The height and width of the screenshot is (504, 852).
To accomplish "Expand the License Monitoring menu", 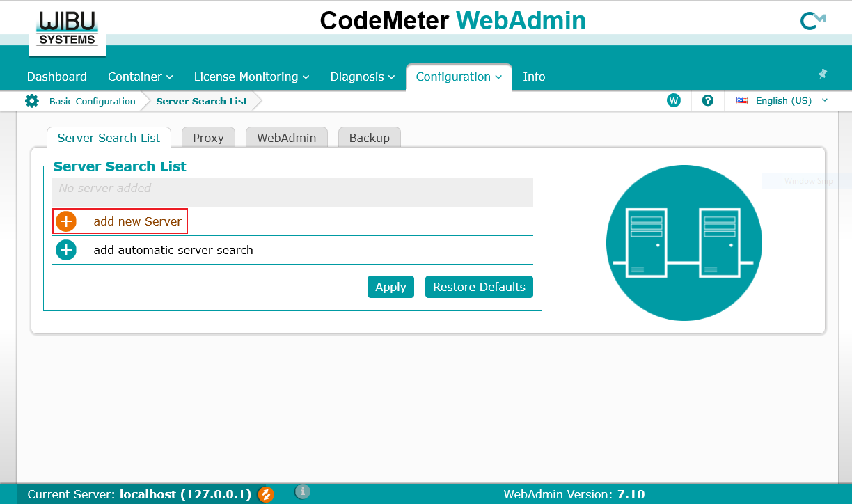I will click(252, 77).
